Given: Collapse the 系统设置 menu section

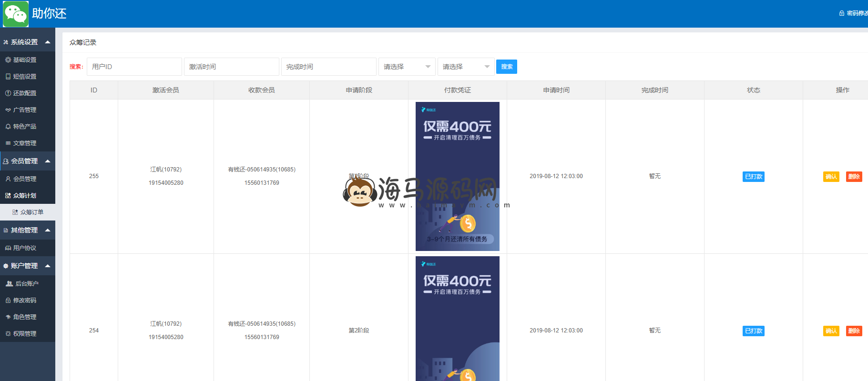Looking at the screenshot, I should click(48, 42).
